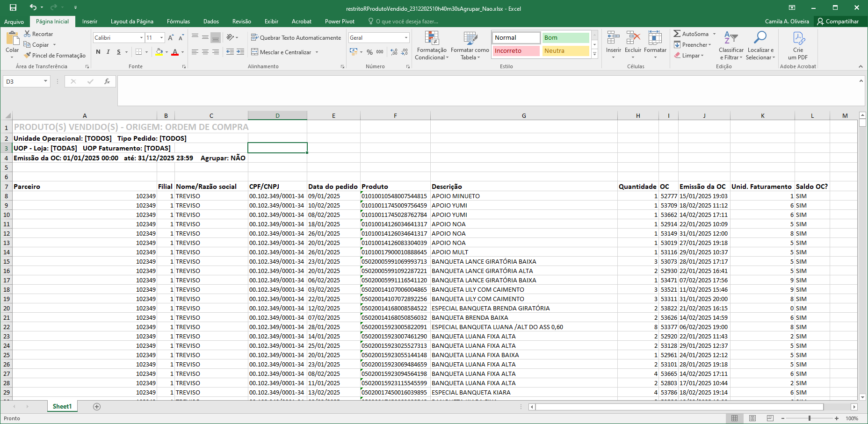
Task: Open the Name Box dropdown arrow
Action: click(x=45, y=81)
